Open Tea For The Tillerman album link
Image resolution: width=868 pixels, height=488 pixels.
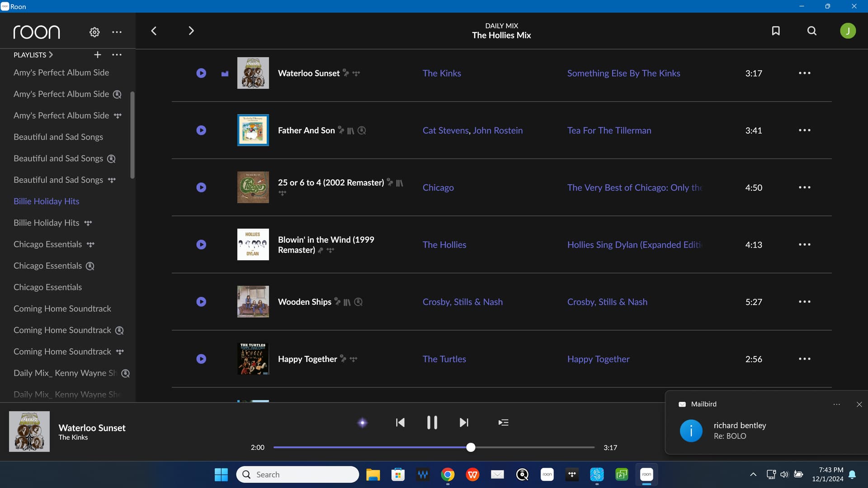[609, 130]
